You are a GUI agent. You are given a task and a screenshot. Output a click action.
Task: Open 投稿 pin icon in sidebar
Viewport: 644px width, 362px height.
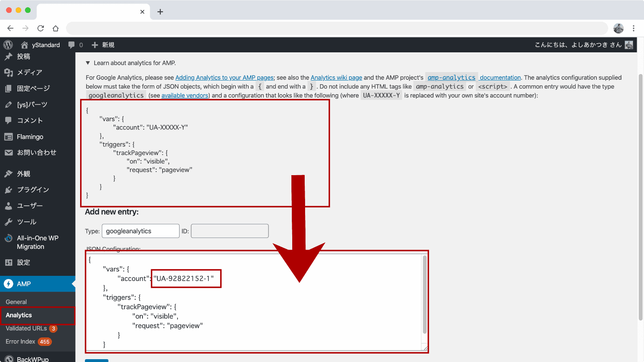click(8, 56)
